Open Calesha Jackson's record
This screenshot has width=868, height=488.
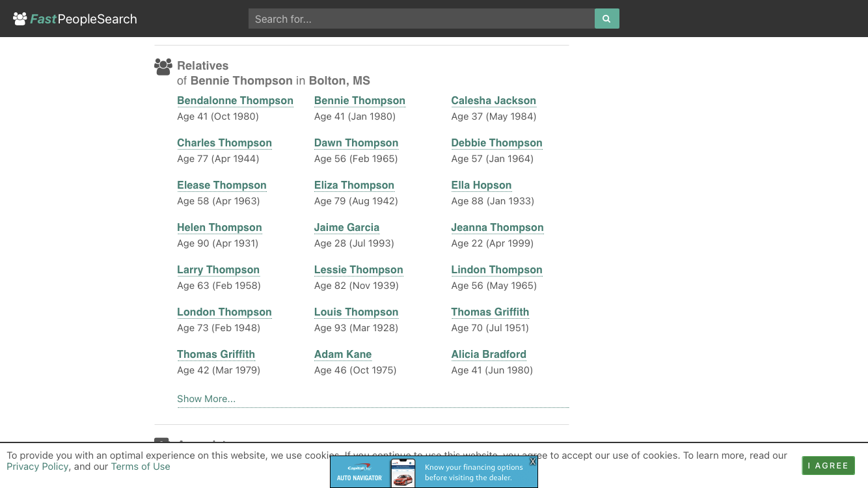[x=494, y=101]
